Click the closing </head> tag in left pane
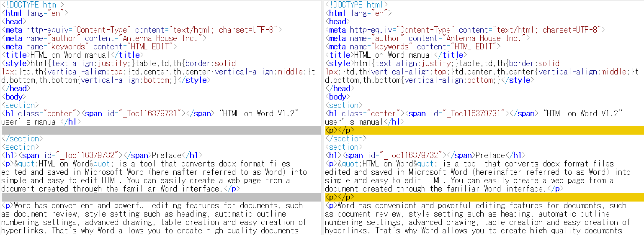Viewport: 644px width, 235px height. pos(16,88)
